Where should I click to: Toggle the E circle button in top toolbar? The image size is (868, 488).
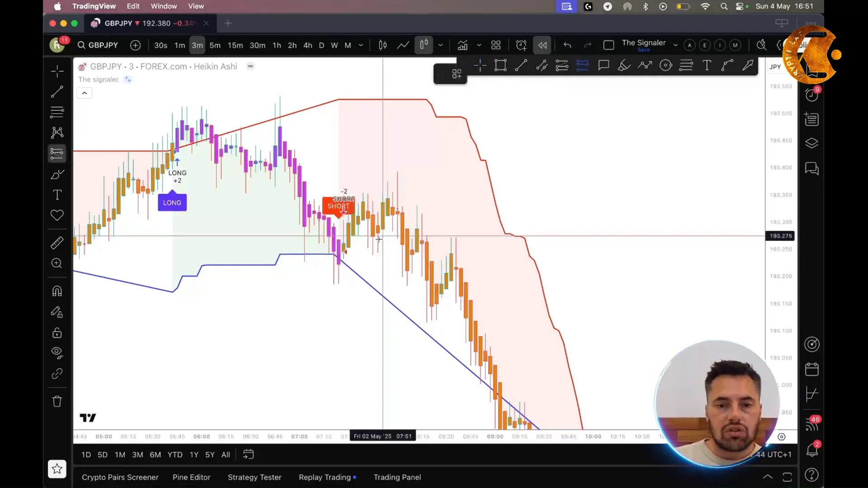705,45
